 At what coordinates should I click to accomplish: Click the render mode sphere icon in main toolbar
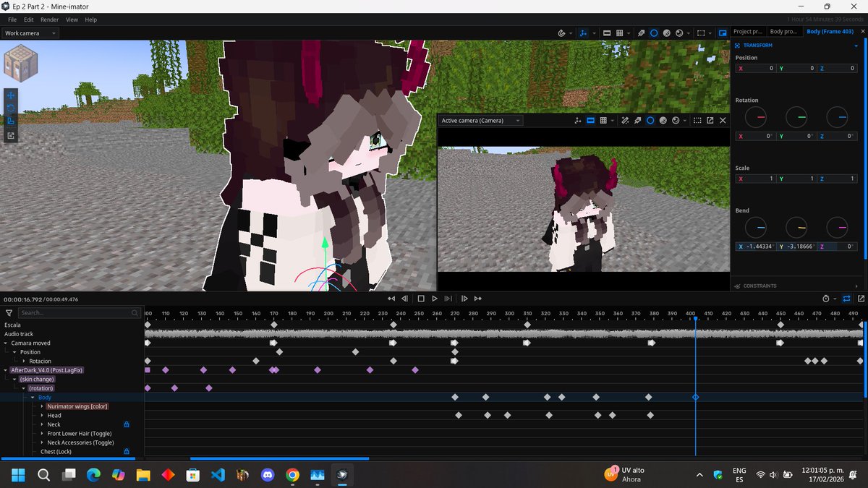point(679,33)
